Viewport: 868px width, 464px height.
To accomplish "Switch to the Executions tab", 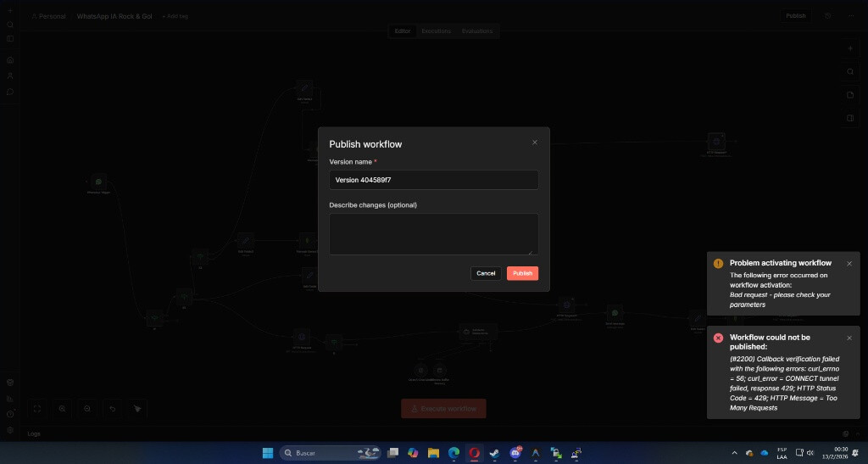I will coord(436,31).
